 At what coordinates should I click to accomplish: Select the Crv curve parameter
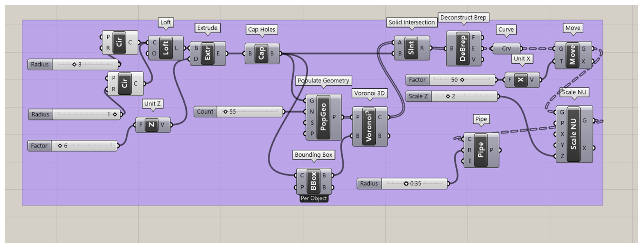pos(506,48)
